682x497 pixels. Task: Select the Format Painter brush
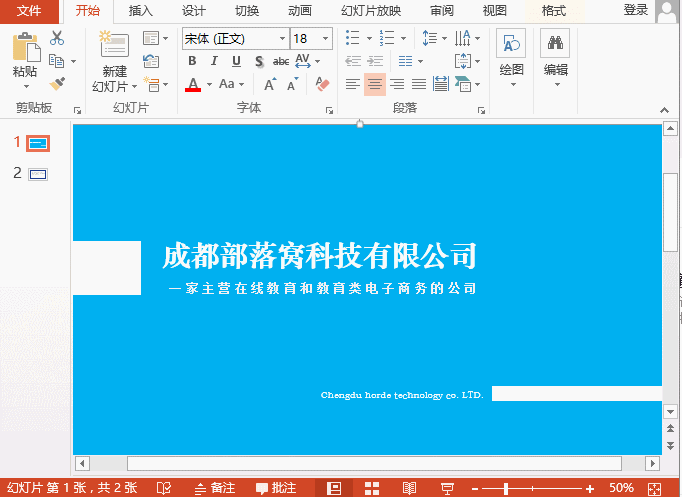point(57,84)
